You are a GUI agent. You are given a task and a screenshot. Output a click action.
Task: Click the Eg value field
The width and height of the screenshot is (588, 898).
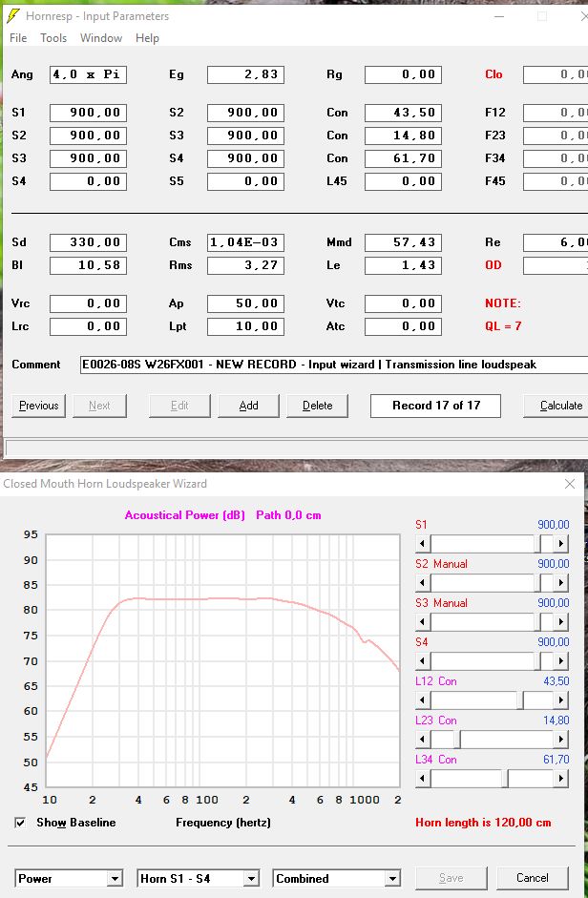pos(246,74)
